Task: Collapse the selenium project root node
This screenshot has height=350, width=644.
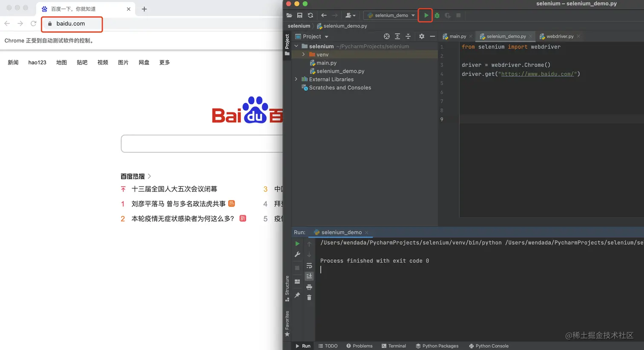Action: pyautogui.click(x=296, y=46)
